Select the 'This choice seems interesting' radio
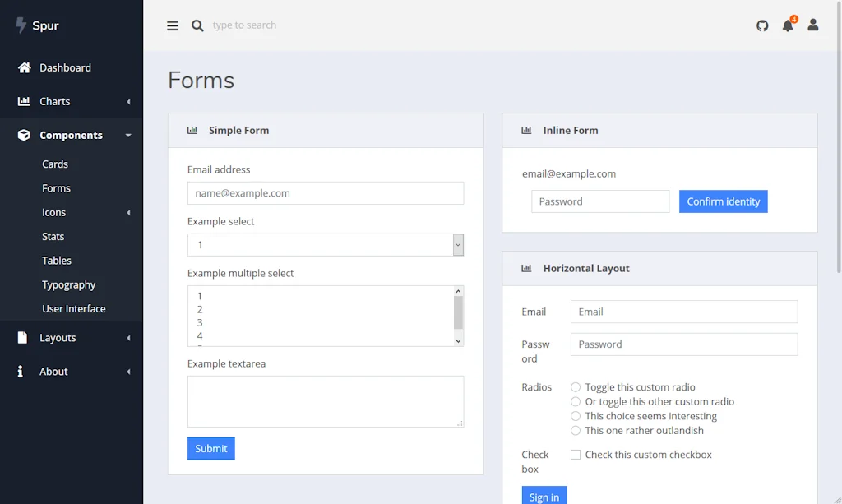 point(576,415)
